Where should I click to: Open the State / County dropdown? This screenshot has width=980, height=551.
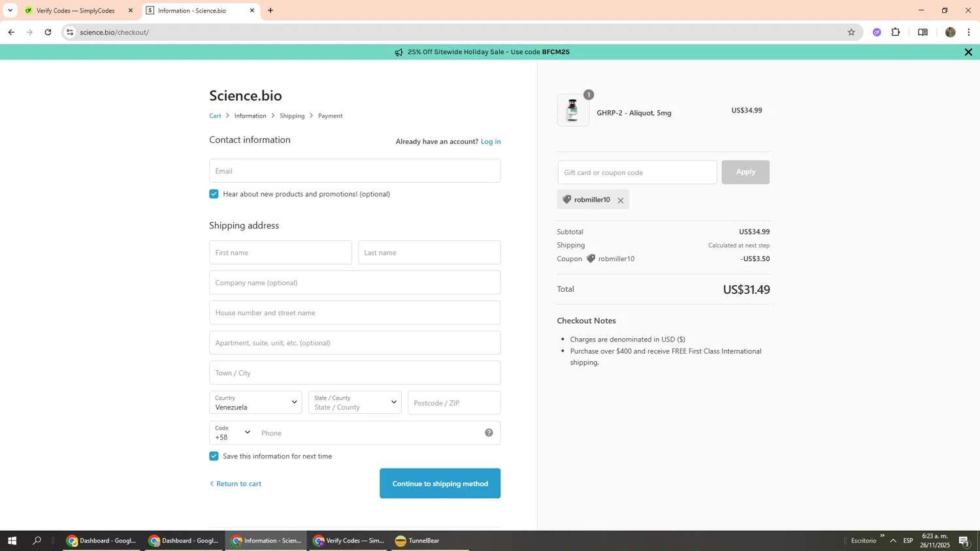pyautogui.click(x=355, y=403)
